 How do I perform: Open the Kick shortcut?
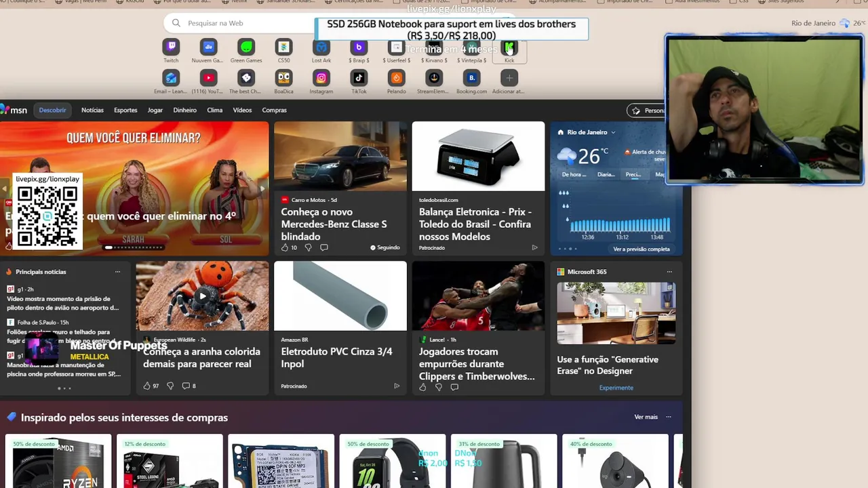pyautogui.click(x=509, y=47)
